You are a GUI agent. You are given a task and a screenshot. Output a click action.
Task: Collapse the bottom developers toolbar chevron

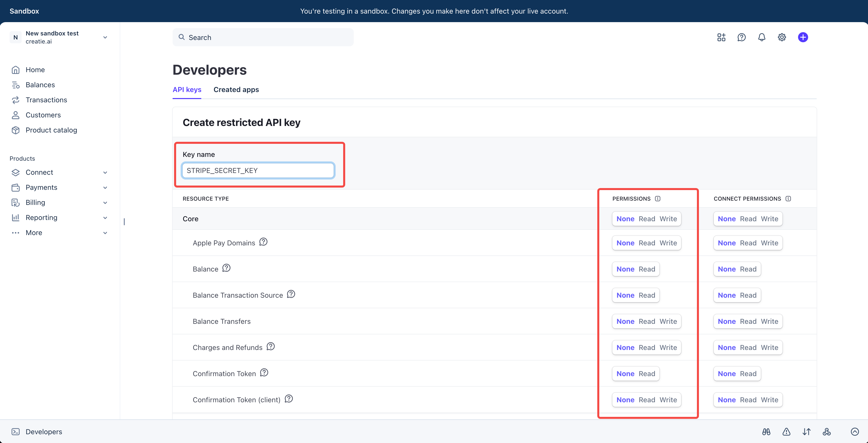[854, 431]
